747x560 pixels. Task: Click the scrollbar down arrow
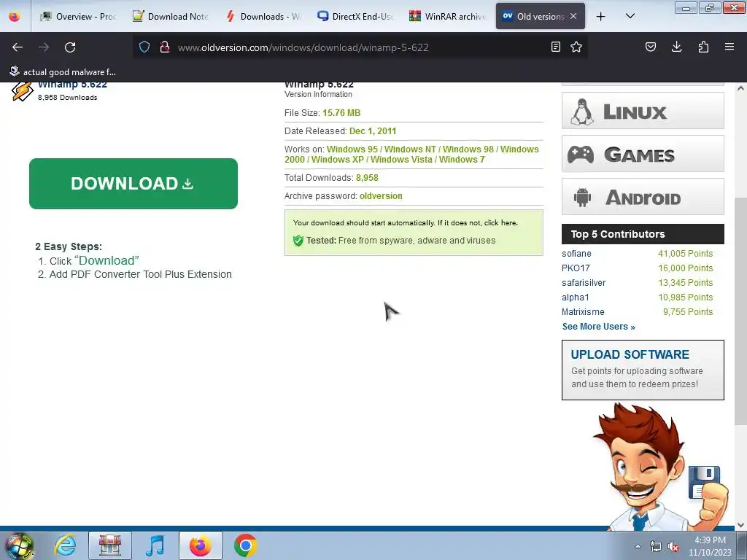(x=740, y=525)
